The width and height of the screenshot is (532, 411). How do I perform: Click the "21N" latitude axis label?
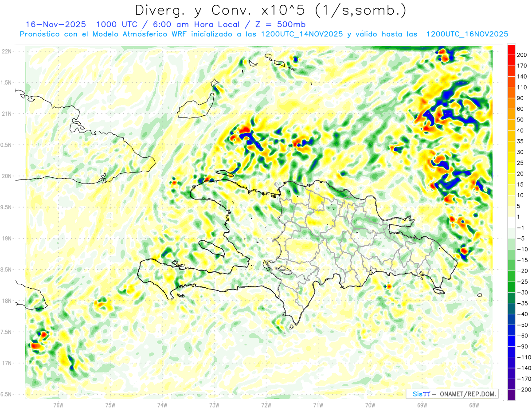[7, 114]
